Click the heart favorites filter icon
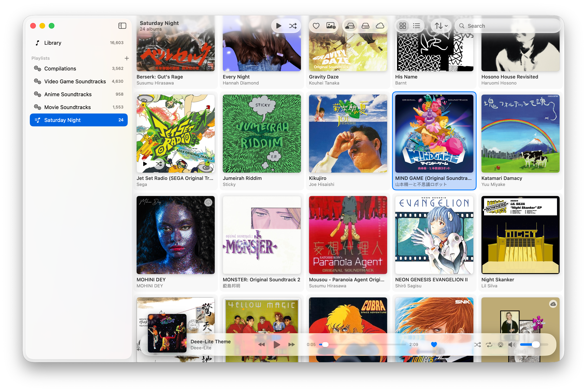 click(x=316, y=26)
